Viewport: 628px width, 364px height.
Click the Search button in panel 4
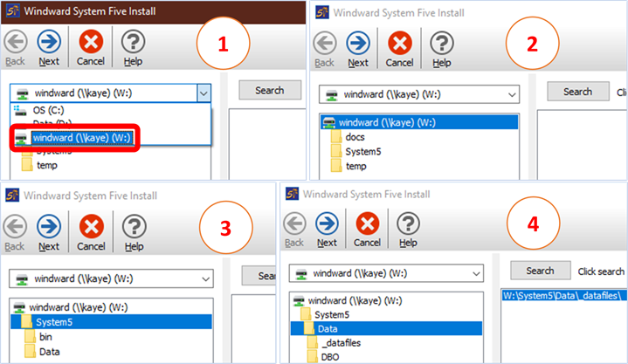[x=541, y=271]
